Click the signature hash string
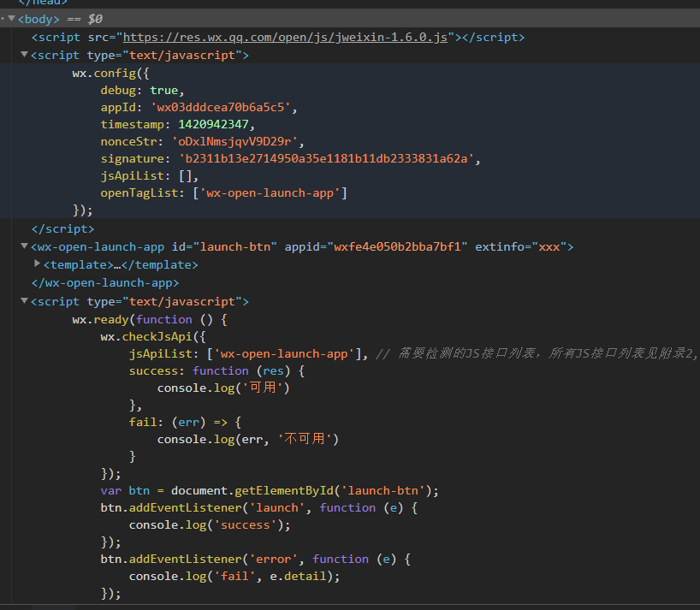700x610 pixels. click(326, 159)
